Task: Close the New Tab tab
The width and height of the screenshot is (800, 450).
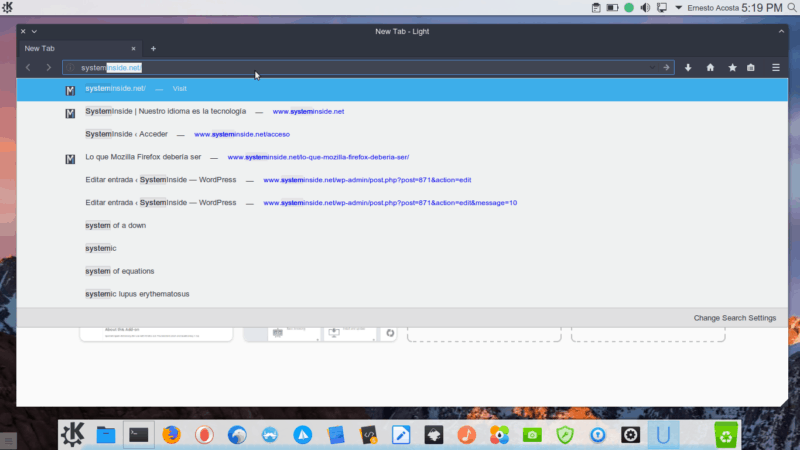Action: [133, 48]
